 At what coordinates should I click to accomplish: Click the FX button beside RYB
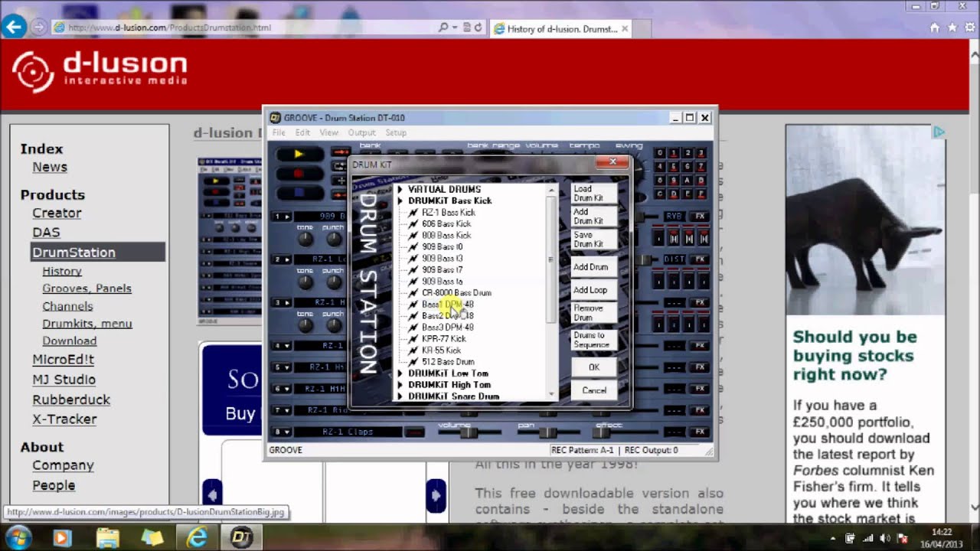pos(700,217)
